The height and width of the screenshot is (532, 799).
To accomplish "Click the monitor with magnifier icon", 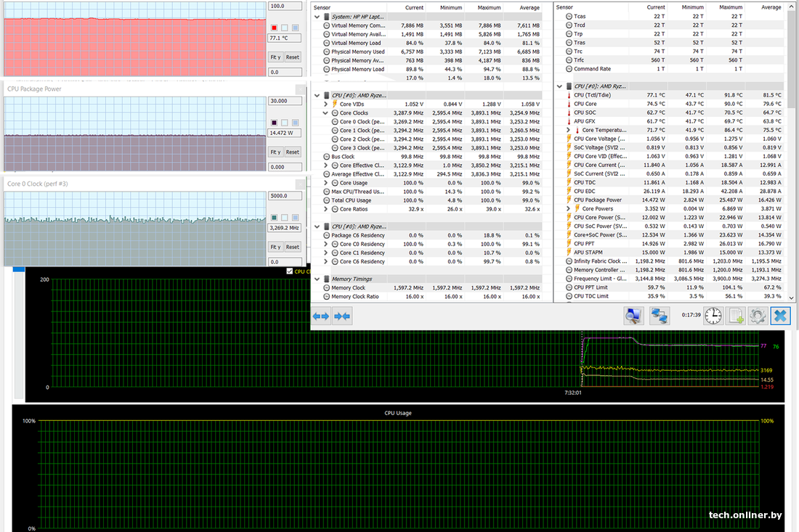I will 634,316.
